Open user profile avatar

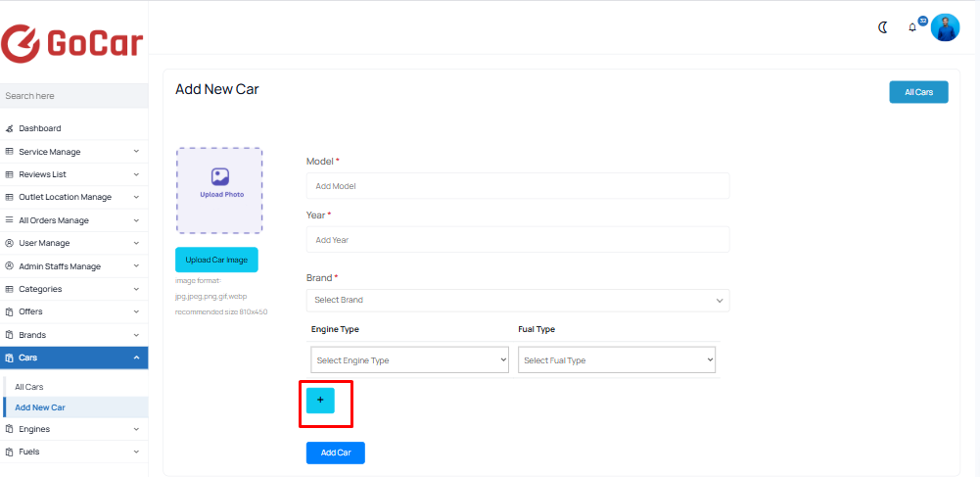[x=945, y=27]
